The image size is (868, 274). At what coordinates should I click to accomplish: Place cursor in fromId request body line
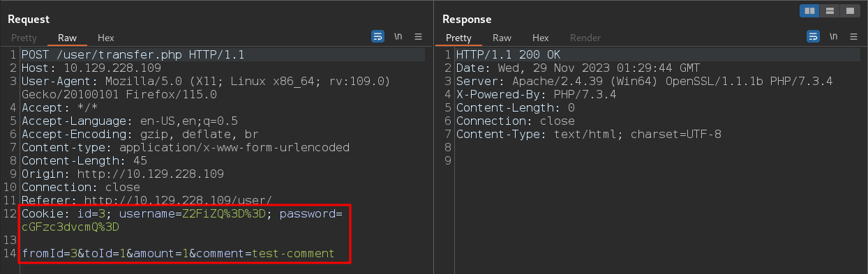point(178,253)
